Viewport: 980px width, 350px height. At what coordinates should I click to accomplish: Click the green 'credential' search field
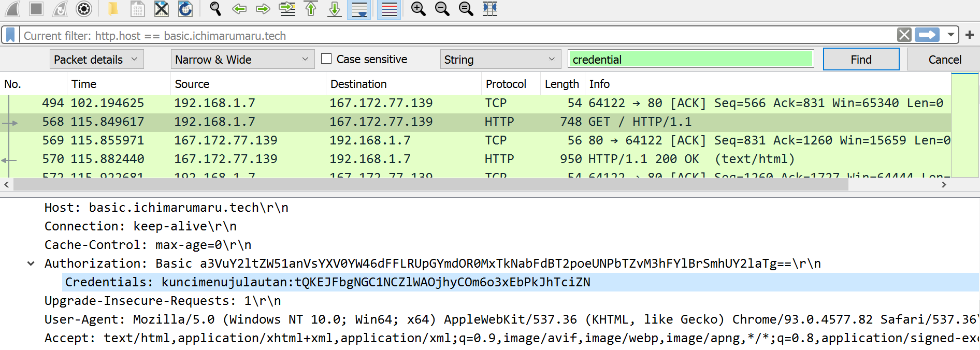point(691,60)
